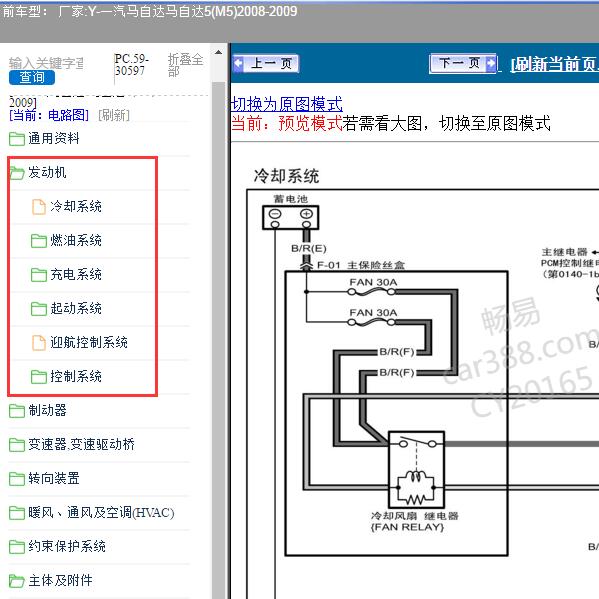The height and width of the screenshot is (599, 599).
Task: Select the 发动机 tree node
Action: coord(47,173)
